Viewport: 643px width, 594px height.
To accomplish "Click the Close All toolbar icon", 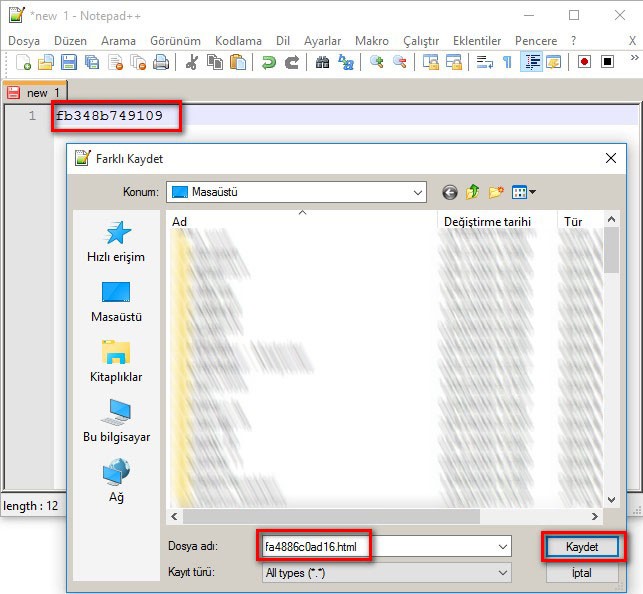I will click(x=138, y=62).
